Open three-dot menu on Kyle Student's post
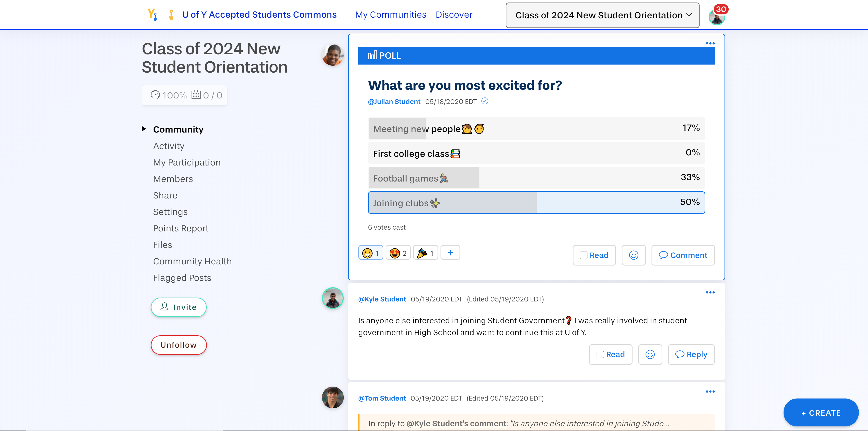The width and height of the screenshot is (868, 431). tap(710, 293)
